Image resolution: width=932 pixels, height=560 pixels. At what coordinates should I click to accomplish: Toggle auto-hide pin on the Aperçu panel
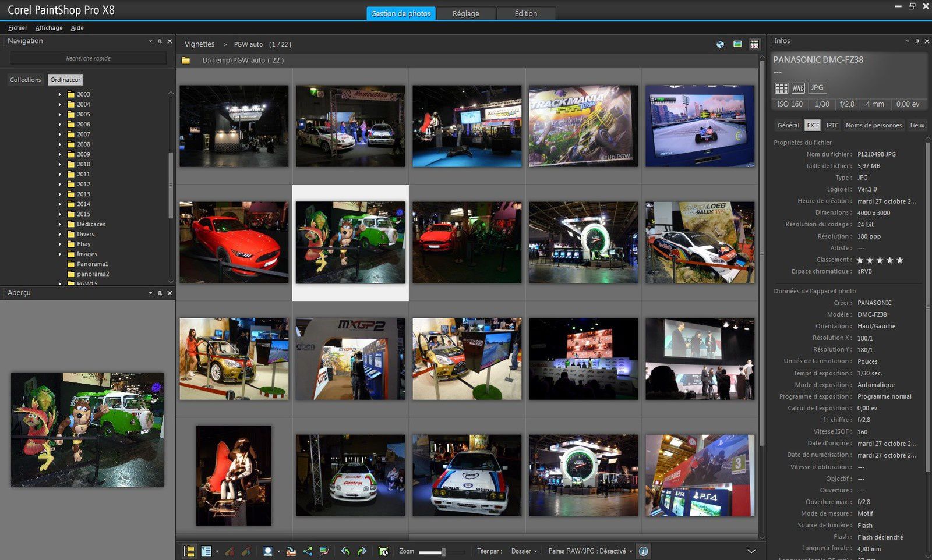160,293
